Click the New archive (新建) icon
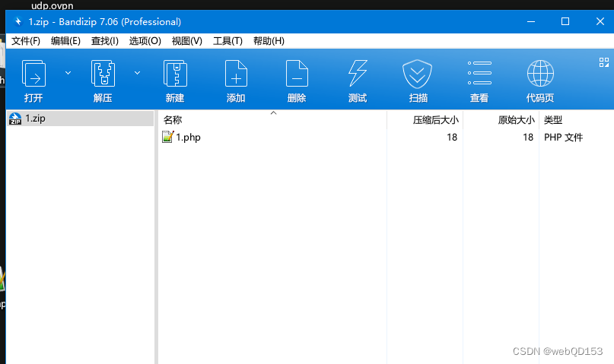This screenshot has width=614, height=364. 175,74
